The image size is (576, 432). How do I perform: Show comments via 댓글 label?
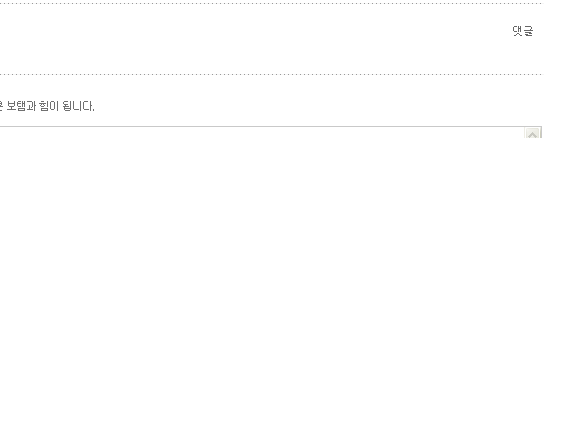tap(522, 31)
